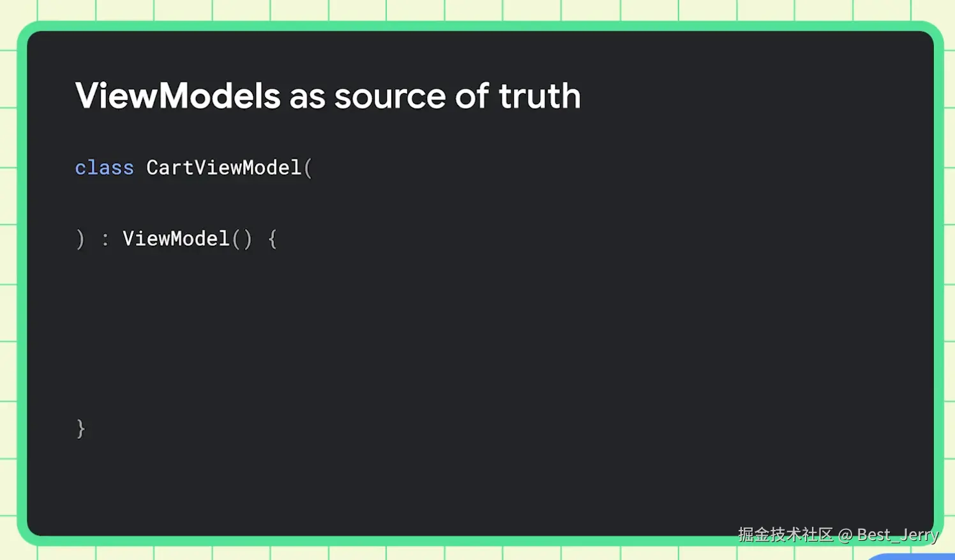Select the word "of" in the heading
955x560 pixels.
472,96
